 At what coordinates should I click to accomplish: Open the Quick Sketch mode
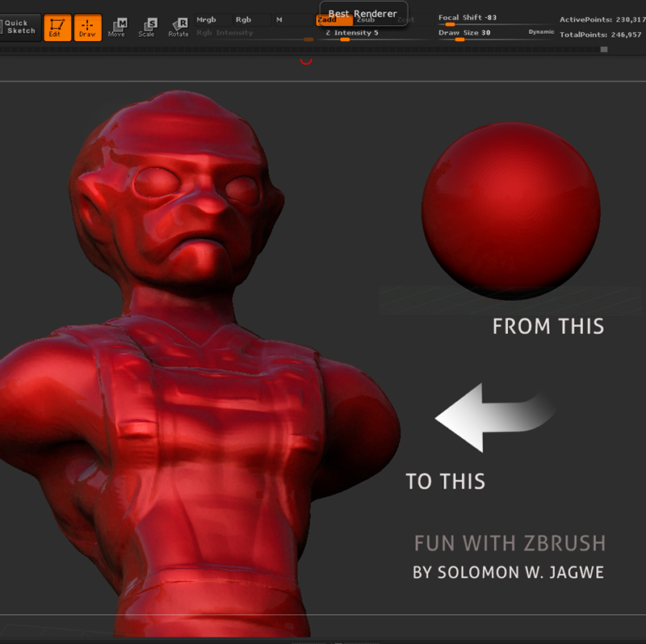(x=20, y=27)
